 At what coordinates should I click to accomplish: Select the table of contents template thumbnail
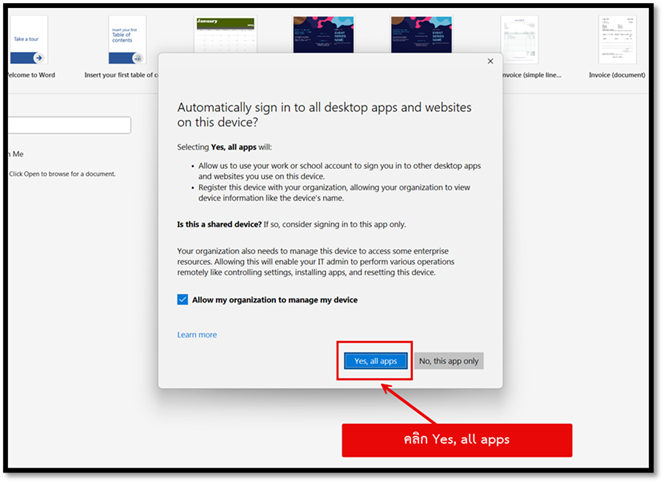(x=127, y=40)
